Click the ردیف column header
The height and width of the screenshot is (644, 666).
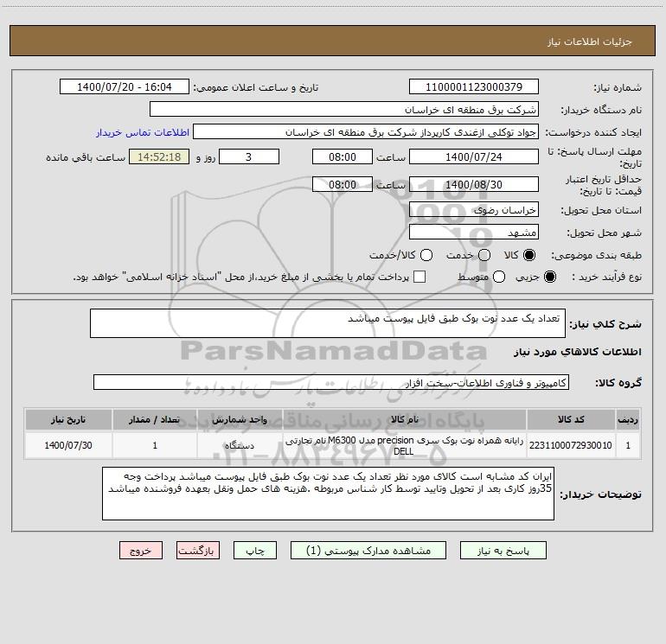(628, 419)
